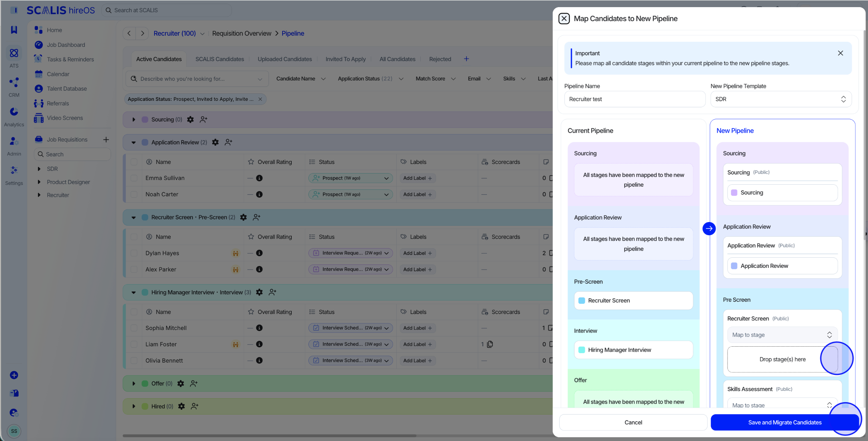Open the New Pipeline Template SDR dropdown
Viewport: 868px width, 441px height.
[781, 99]
